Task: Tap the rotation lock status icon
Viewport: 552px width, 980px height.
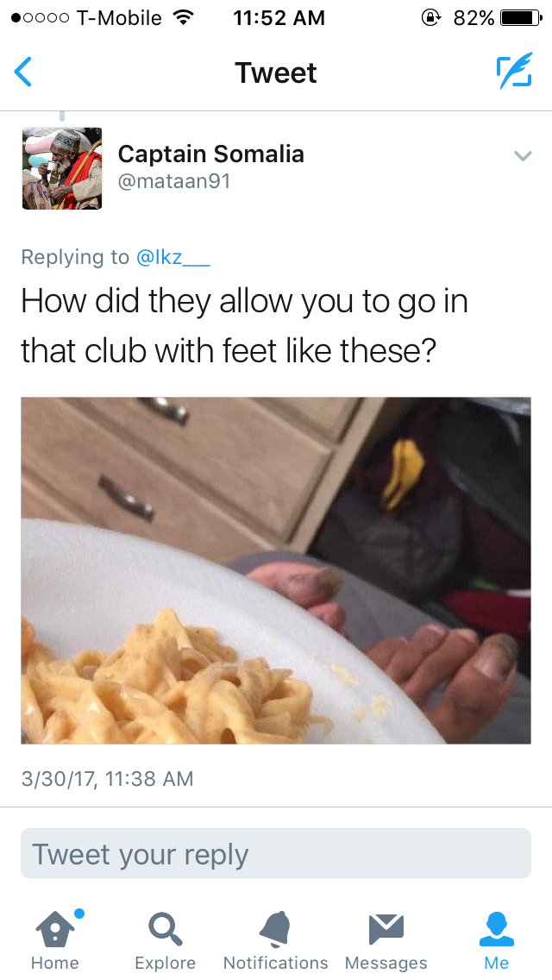Action: (430, 17)
